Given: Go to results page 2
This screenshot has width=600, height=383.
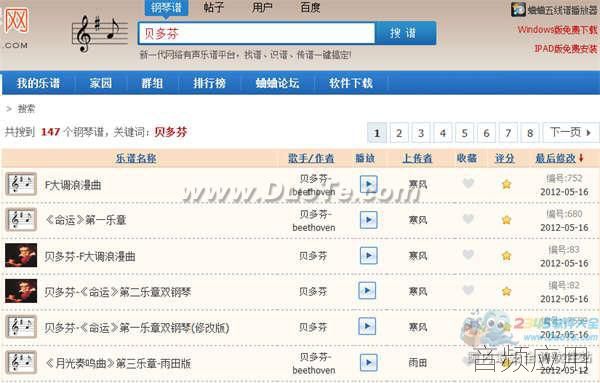Looking at the screenshot, I should click(399, 133).
